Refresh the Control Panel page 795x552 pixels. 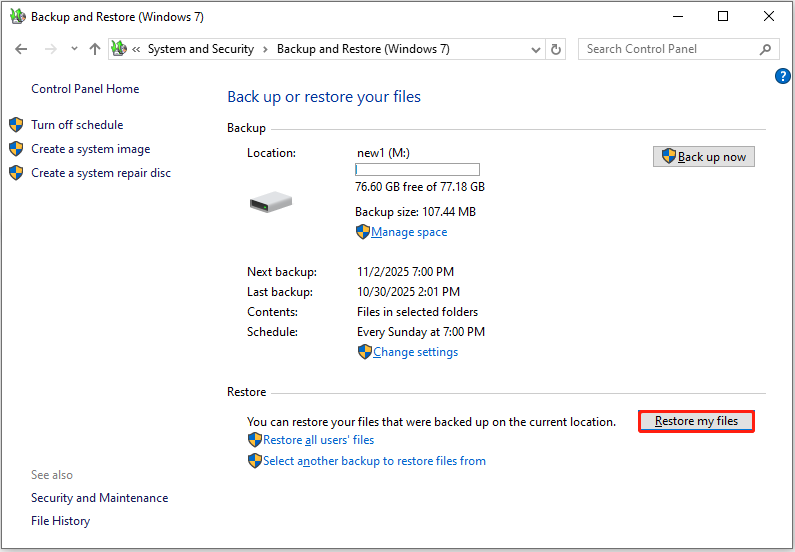(x=556, y=50)
